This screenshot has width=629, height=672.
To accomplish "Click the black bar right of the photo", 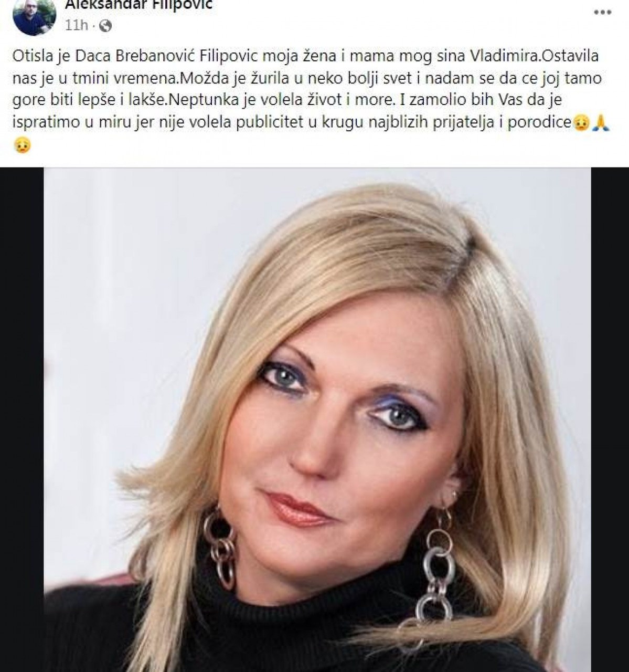I will click(610, 419).
